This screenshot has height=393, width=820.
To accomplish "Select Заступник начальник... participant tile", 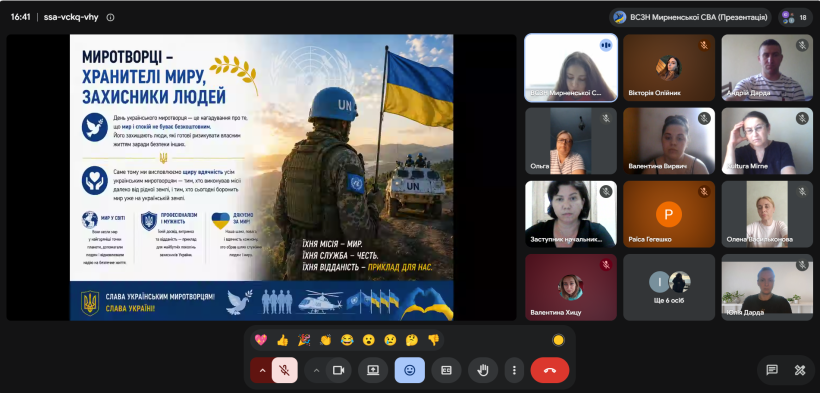I will [571, 214].
